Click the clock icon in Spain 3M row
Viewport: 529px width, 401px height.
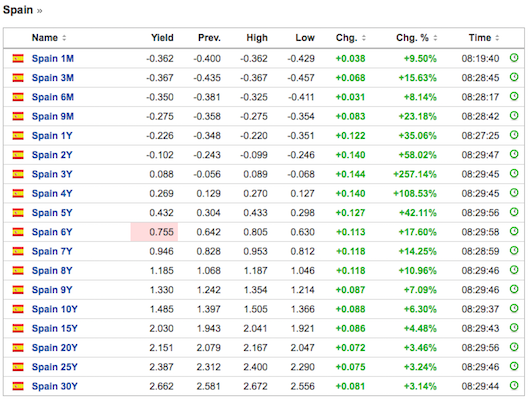tap(513, 77)
